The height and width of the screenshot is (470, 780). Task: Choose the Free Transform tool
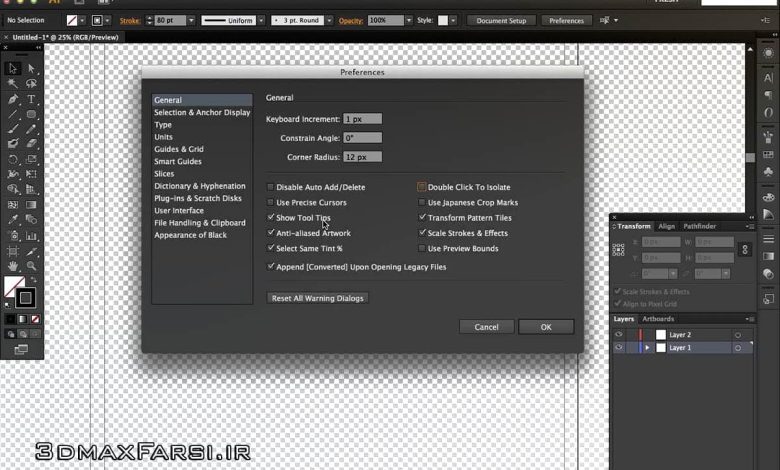coord(31,174)
